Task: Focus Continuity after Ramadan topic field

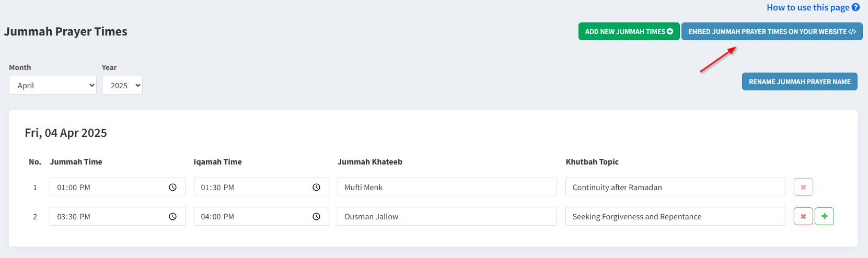Action: (675, 187)
